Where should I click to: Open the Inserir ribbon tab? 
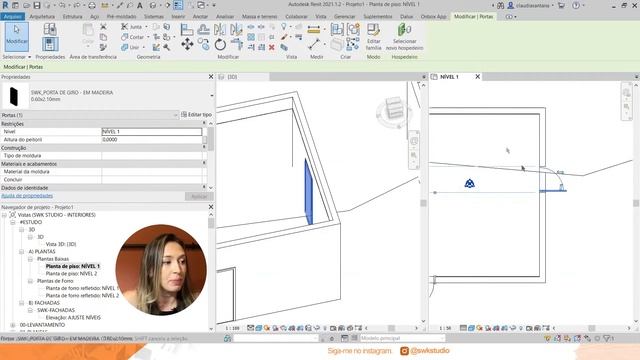point(178,17)
